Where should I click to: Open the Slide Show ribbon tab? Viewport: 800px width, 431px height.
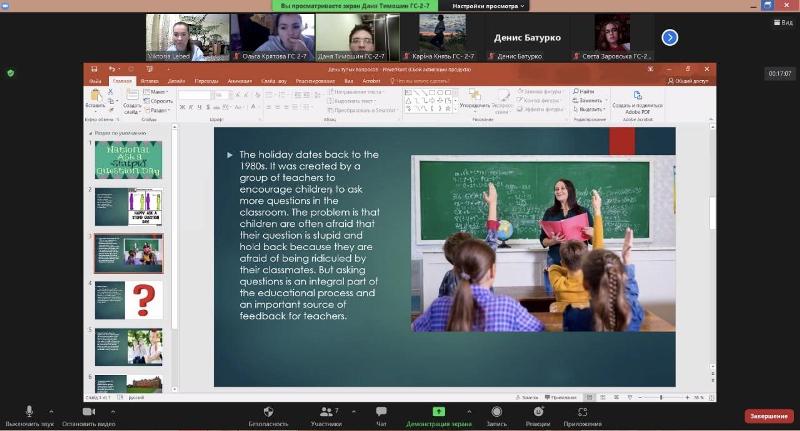tap(274, 81)
